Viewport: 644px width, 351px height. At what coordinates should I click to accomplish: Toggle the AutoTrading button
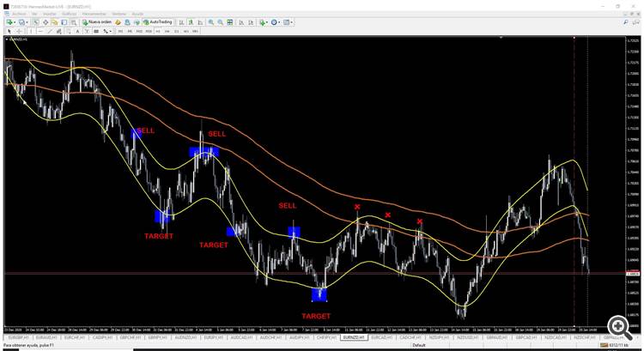click(158, 22)
